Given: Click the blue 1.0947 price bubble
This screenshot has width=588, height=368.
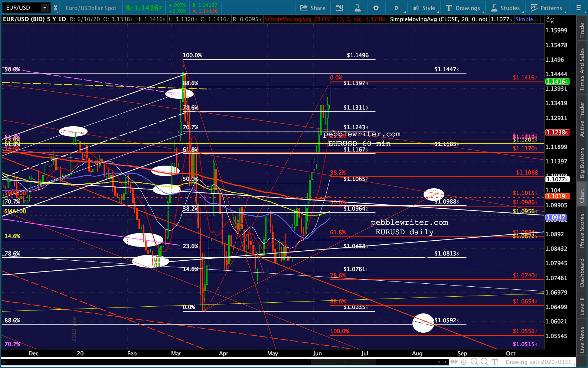Looking at the screenshot, I should coord(556,218).
